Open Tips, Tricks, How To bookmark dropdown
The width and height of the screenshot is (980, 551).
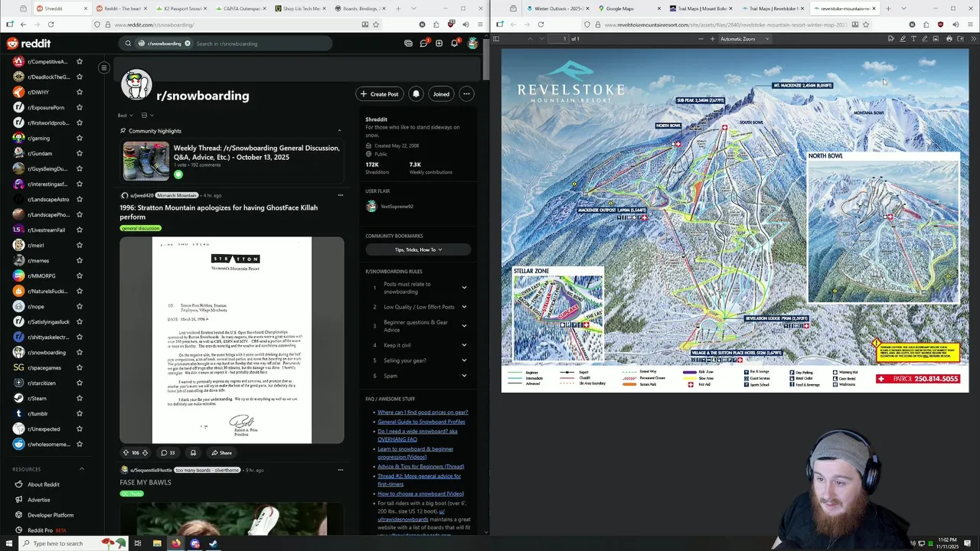click(x=418, y=249)
